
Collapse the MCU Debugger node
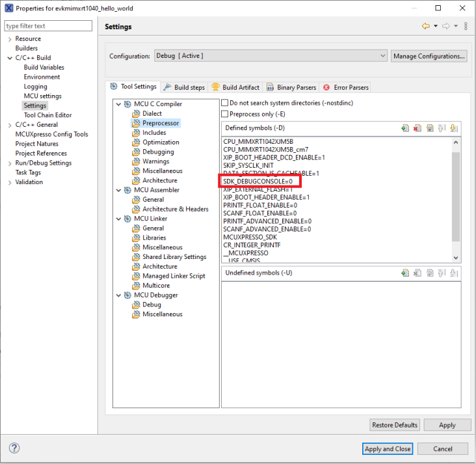click(119, 295)
